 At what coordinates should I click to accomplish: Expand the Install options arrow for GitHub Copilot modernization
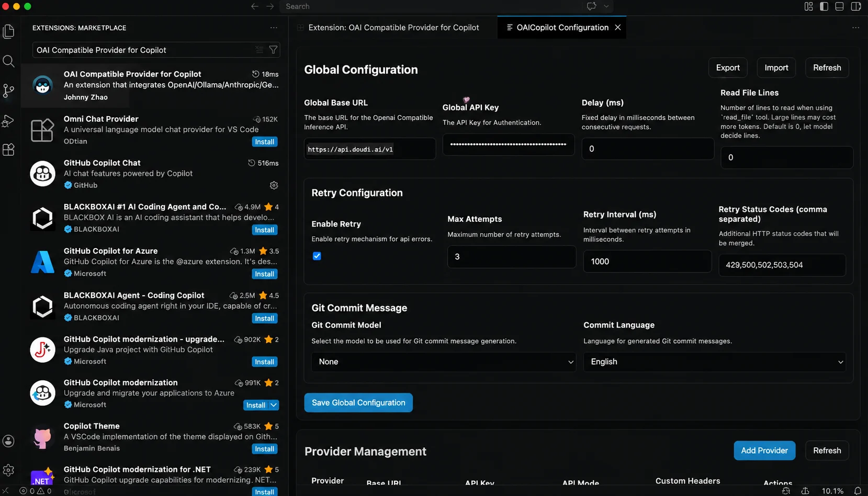(x=274, y=405)
